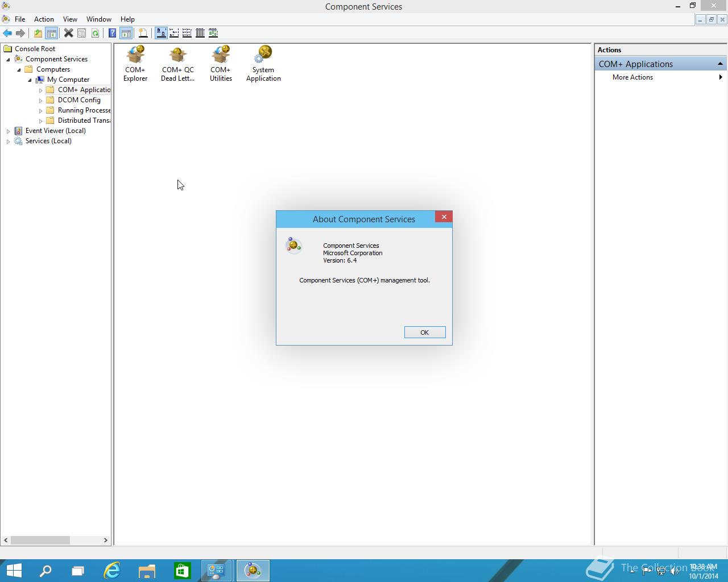Viewport: 728px width, 582px height.
Task: Select the COM+ Utilities application icon
Action: click(221, 64)
